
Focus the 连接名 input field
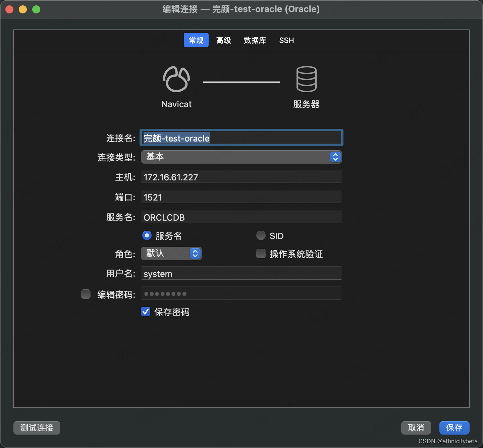click(x=241, y=138)
